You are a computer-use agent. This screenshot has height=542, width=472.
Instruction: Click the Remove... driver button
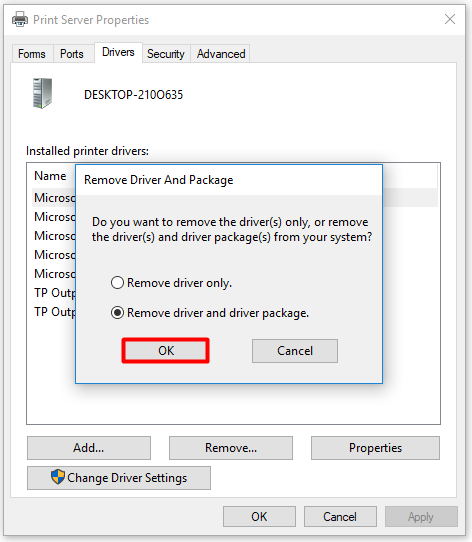pyautogui.click(x=231, y=448)
